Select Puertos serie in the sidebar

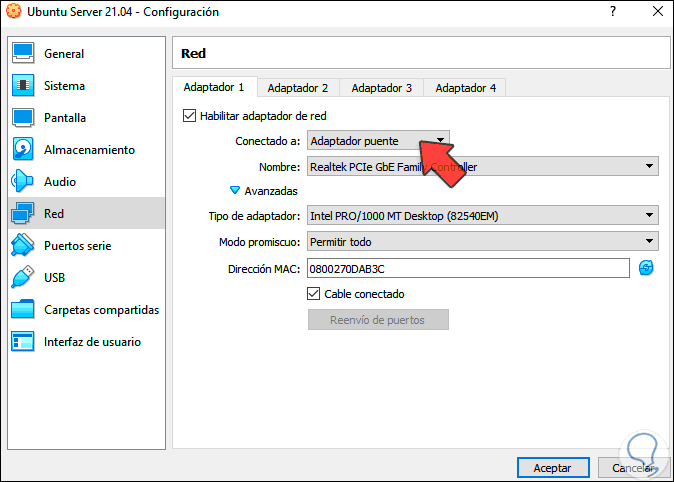click(x=86, y=245)
